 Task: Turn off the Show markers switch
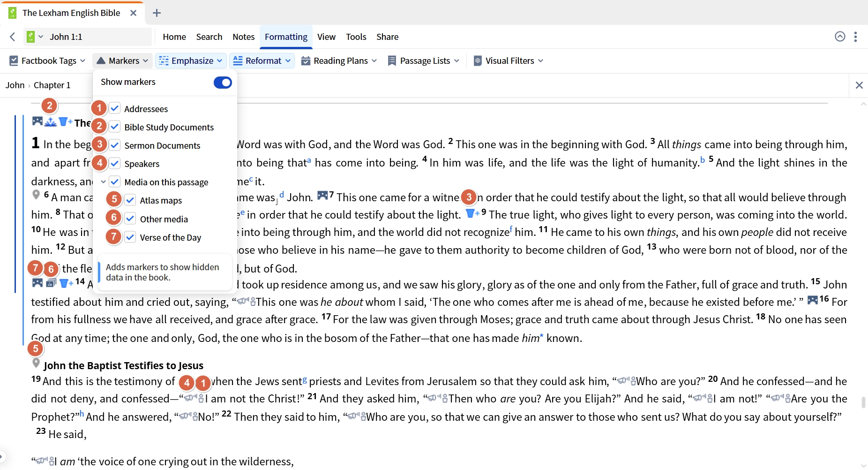point(223,83)
